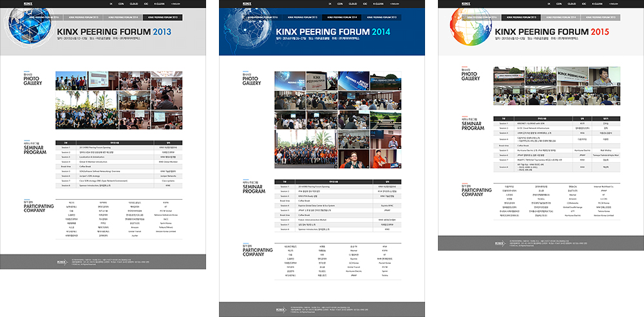The image size is (644, 317).
Task: Click 'Amazon' in the 2013 participating companies
Action: pos(135,227)
